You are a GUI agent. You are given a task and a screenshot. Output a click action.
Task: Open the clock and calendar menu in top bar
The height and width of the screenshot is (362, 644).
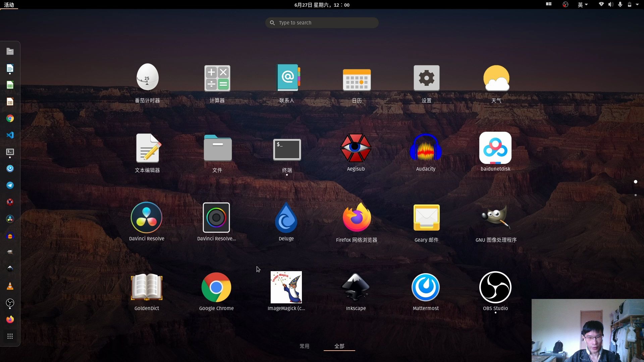322,5
